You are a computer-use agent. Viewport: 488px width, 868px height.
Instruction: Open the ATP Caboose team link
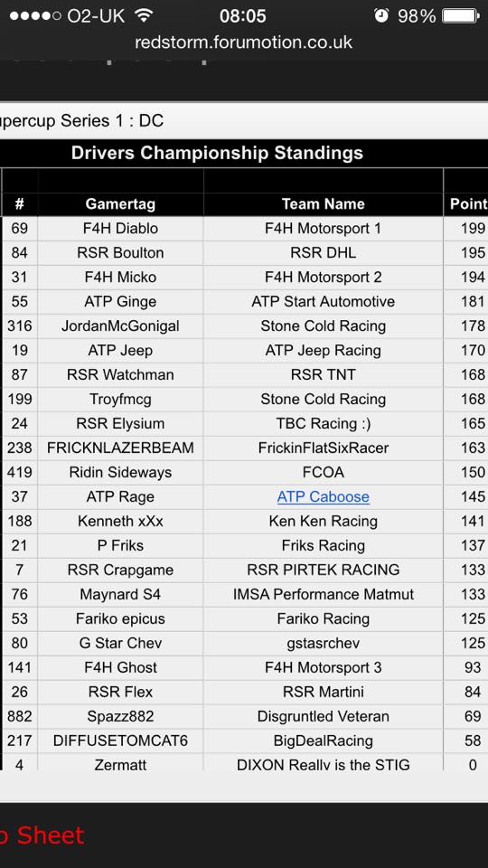click(x=324, y=496)
